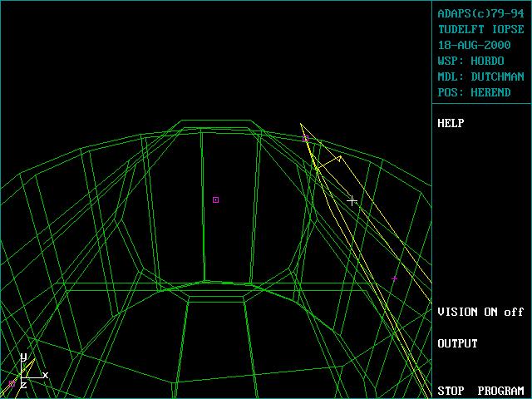Select the magenta square marker at model center
The height and width of the screenshot is (399, 532).
point(216,199)
